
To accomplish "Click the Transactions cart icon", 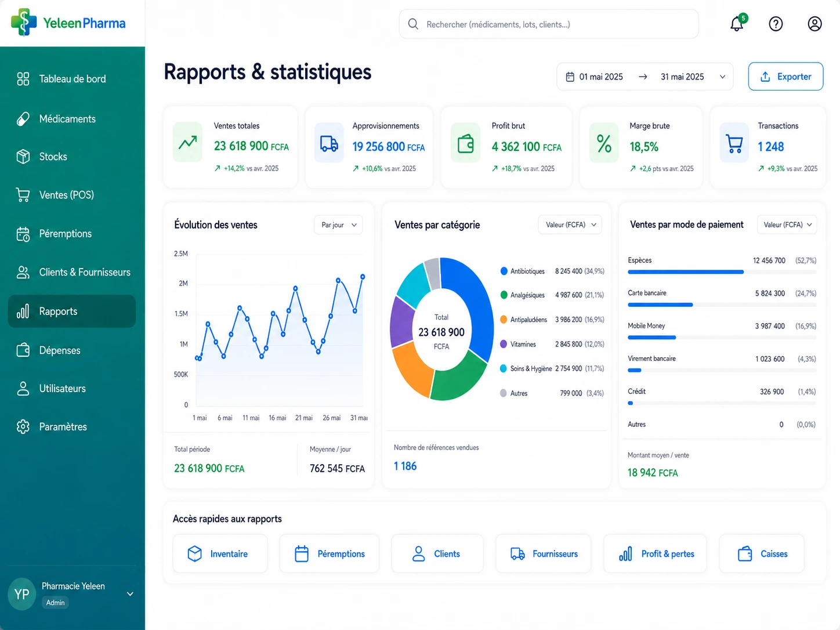I will [734, 143].
